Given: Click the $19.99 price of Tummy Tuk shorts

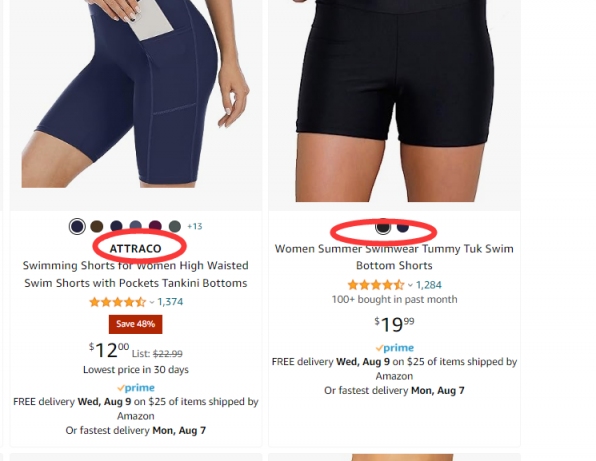Looking at the screenshot, I should point(394,325).
